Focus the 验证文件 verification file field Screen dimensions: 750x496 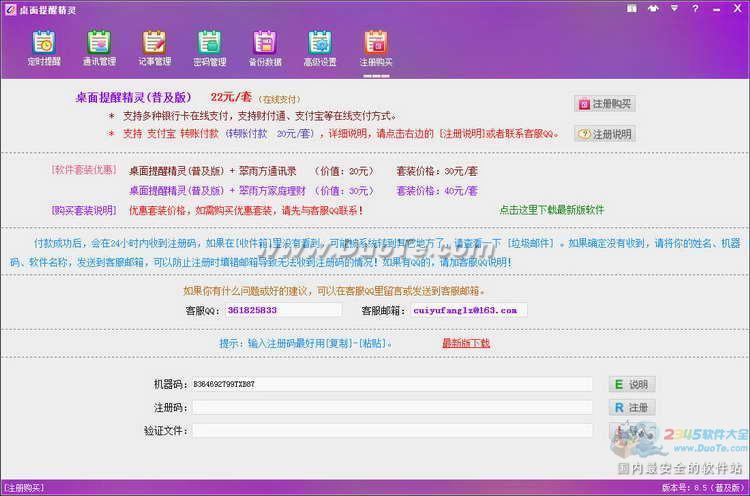point(392,430)
